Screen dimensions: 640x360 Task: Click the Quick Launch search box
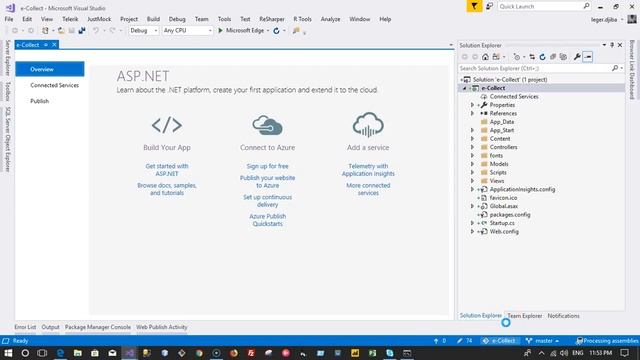(x=540, y=7)
